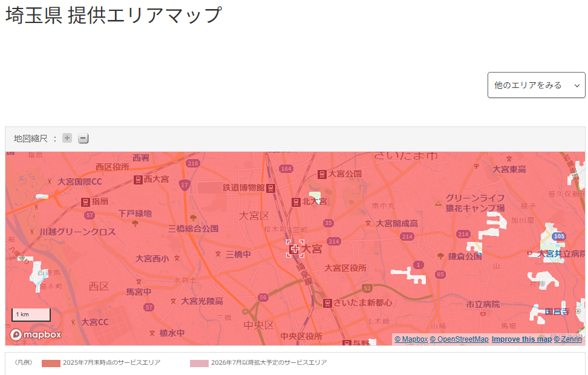Click the さいたま新都心 station icon

pos(327,303)
